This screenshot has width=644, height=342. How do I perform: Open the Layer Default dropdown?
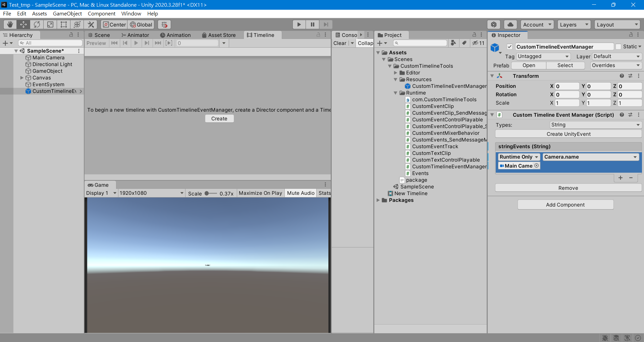(x=617, y=56)
